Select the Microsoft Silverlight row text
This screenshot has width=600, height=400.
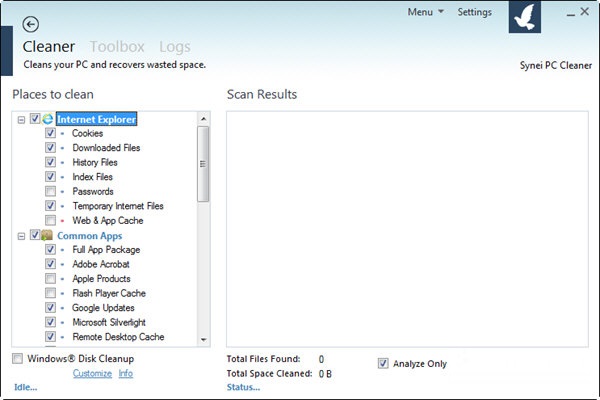[x=109, y=322]
